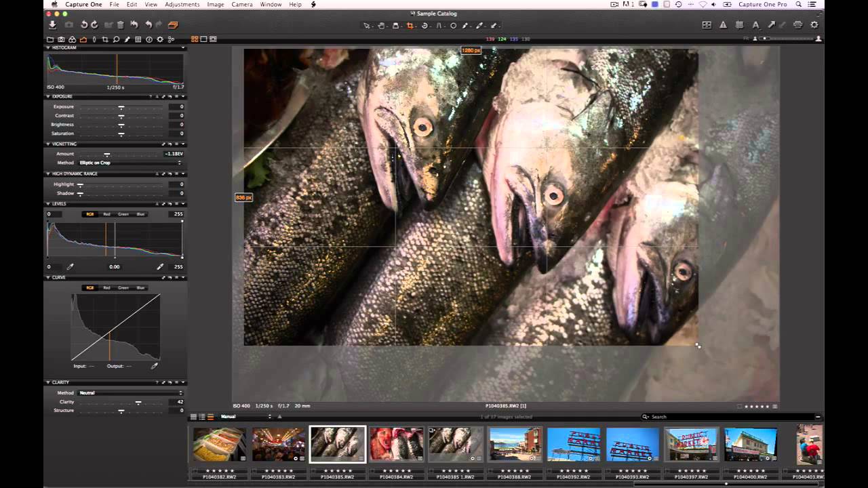Open the Window menu

coord(271,5)
